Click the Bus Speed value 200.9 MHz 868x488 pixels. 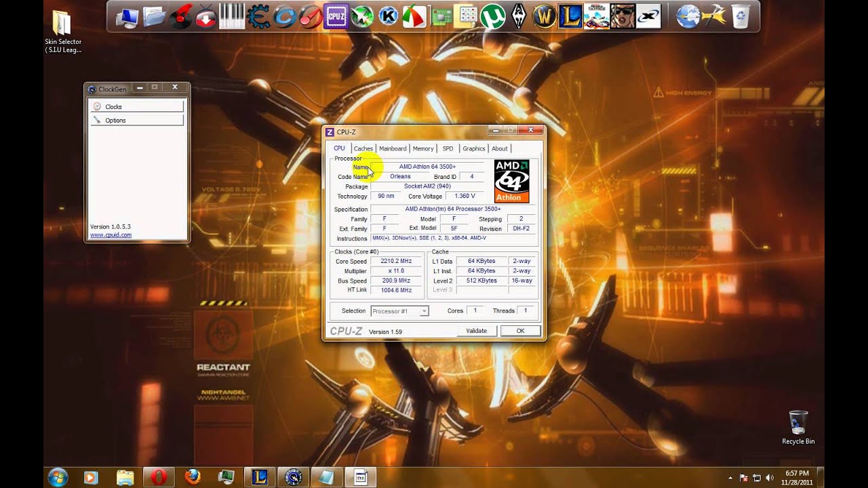(396, 281)
